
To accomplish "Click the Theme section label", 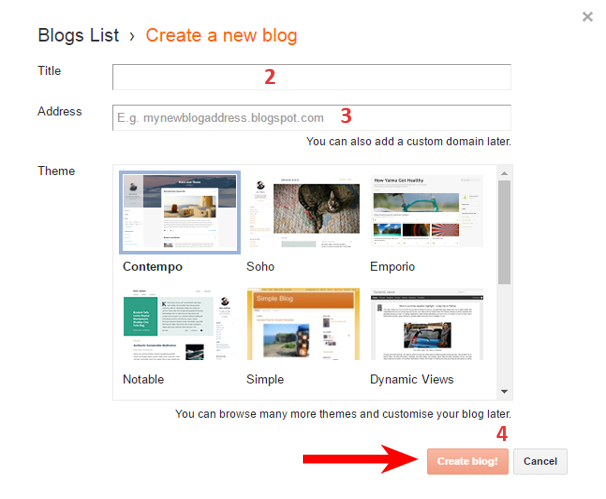I will 56,171.
